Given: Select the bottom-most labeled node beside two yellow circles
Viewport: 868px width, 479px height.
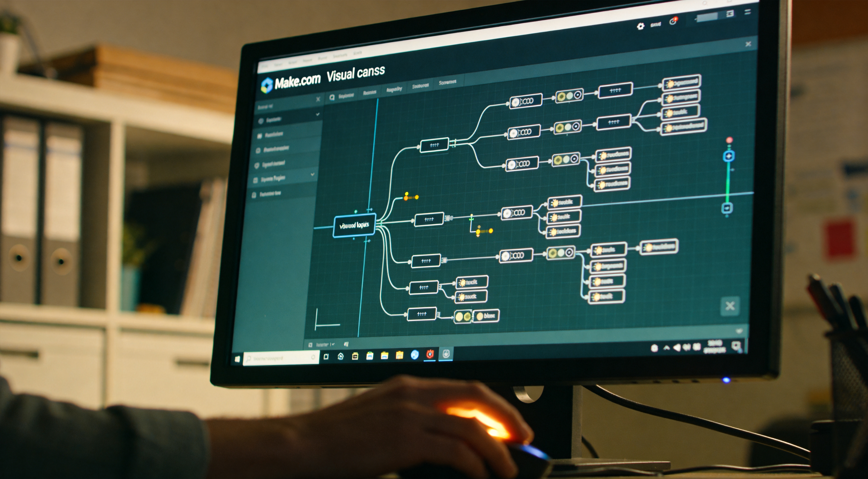Looking at the screenshot, I should click(x=486, y=316).
